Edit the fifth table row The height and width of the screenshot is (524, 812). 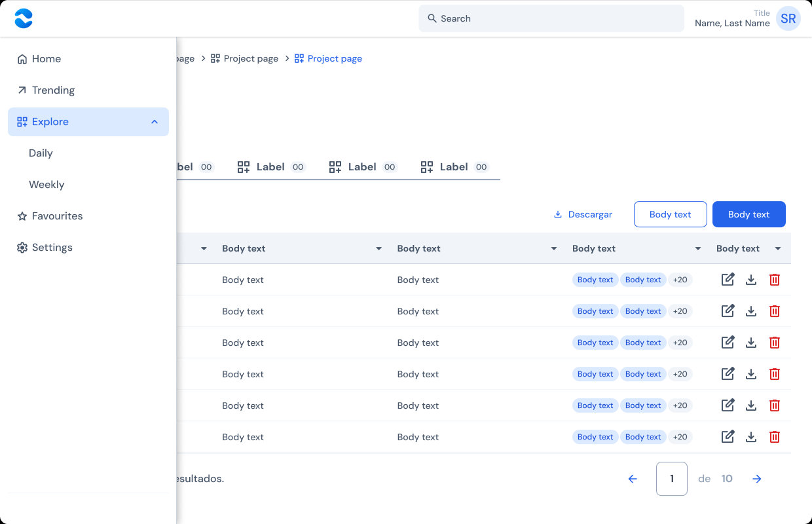(728, 405)
